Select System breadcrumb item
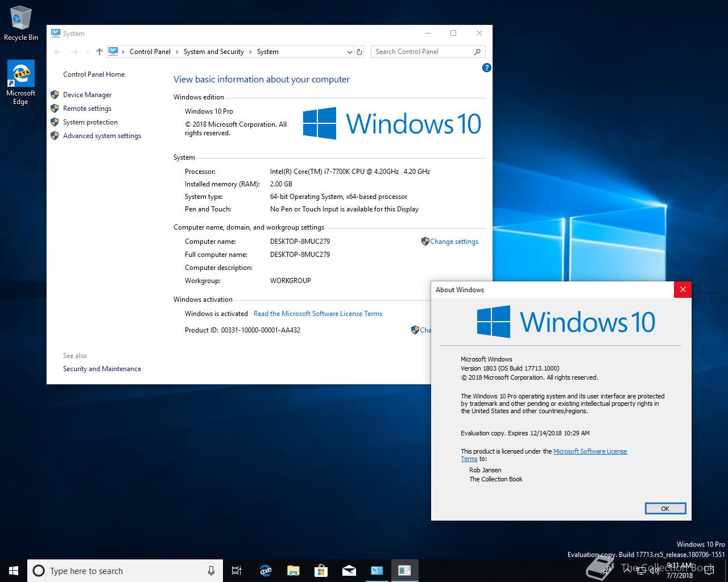 click(x=267, y=52)
